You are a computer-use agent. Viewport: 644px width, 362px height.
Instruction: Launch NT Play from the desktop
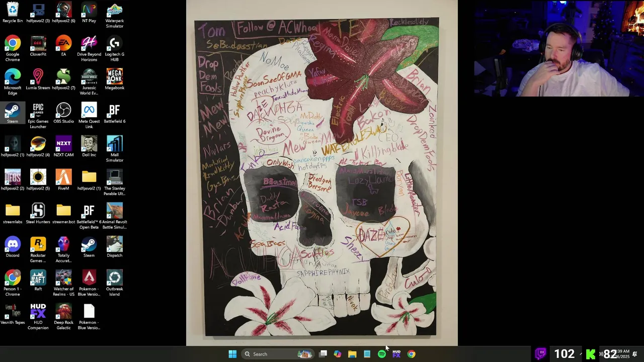[x=89, y=13]
